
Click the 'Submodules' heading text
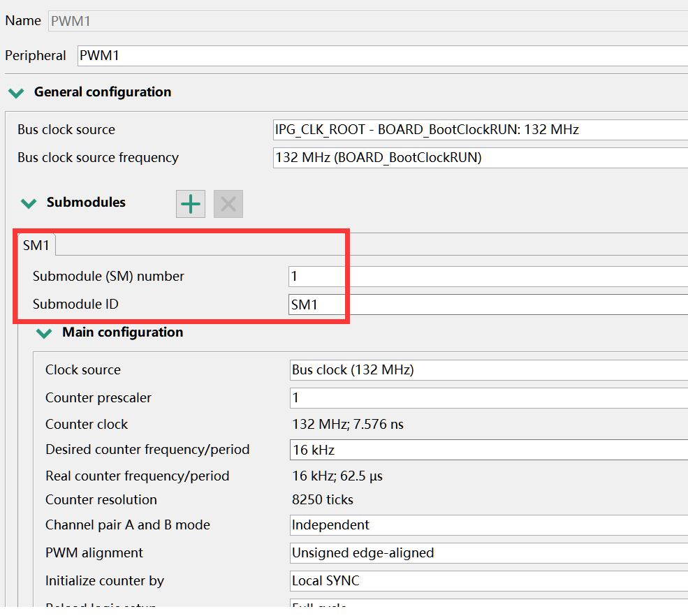click(x=86, y=203)
